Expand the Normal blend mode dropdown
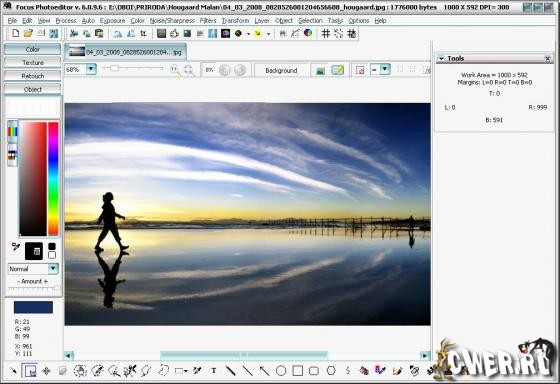 tap(53, 269)
